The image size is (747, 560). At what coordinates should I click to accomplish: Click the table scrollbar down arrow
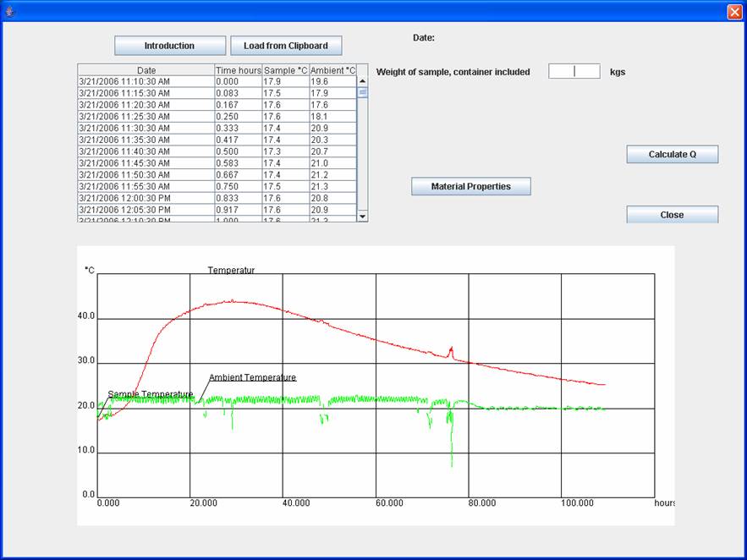363,217
